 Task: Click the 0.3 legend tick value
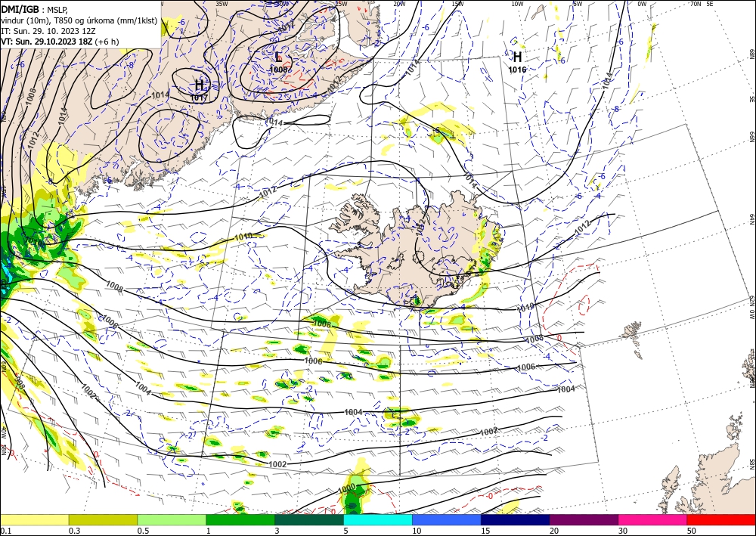pyautogui.click(x=73, y=531)
